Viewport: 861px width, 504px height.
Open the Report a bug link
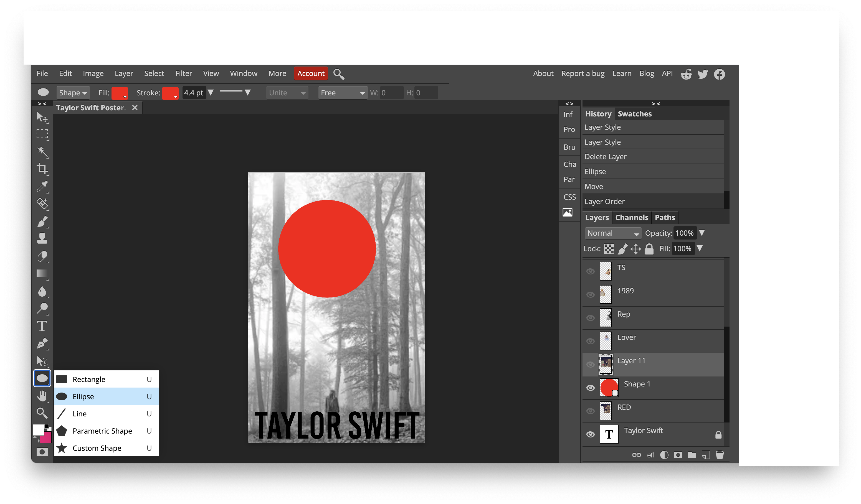pyautogui.click(x=583, y=73)
